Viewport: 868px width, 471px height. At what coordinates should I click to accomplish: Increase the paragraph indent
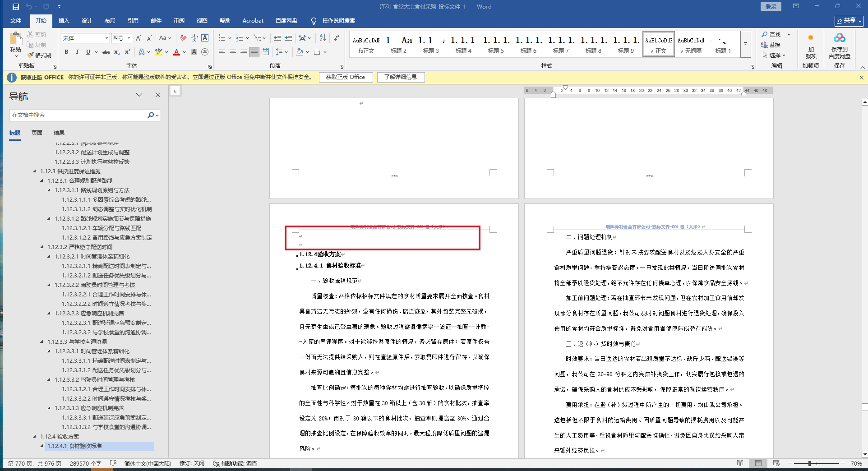click(x=288, y=38)
